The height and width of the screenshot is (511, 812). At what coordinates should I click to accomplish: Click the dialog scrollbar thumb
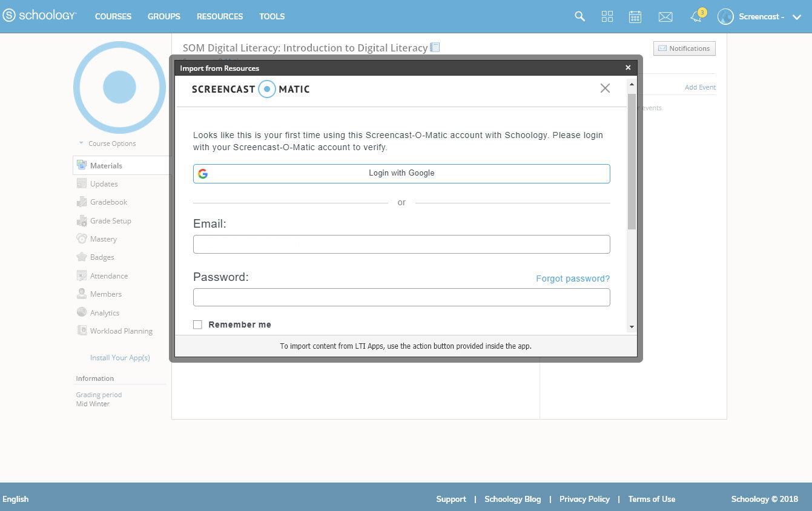click(x=632, y=162)
